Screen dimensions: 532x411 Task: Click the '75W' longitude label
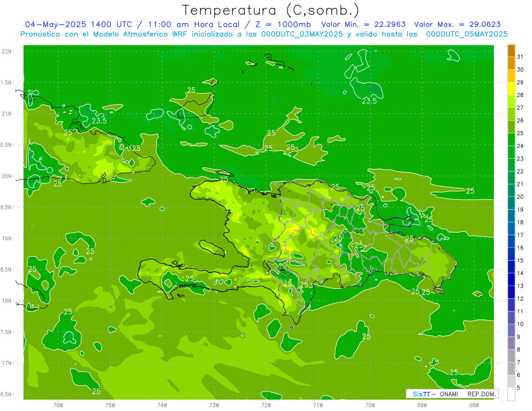(110, 405)
